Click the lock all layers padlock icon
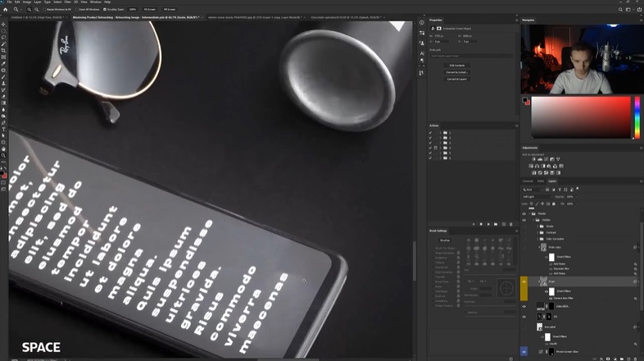Viewport: 644px width, 361px height. [x=554, y=203]
